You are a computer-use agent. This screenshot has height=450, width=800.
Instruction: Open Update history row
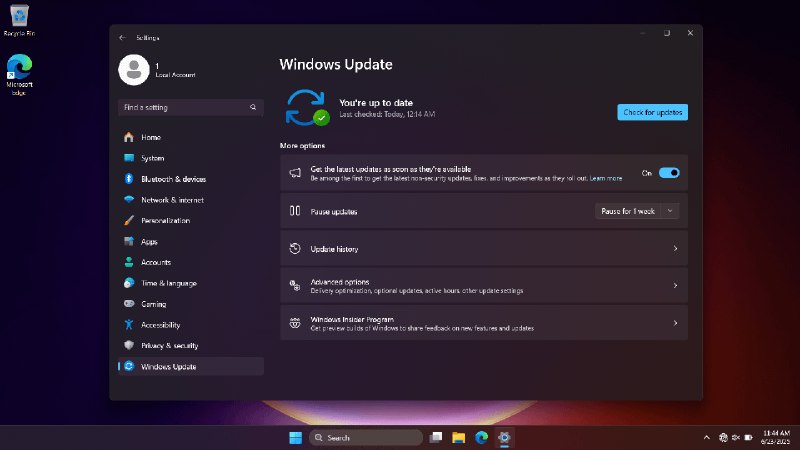pyautogui.click(x=484, y=248)
